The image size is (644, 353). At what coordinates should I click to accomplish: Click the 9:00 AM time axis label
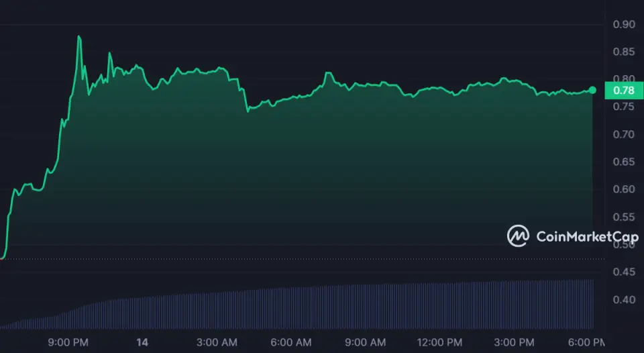(366, 342)
